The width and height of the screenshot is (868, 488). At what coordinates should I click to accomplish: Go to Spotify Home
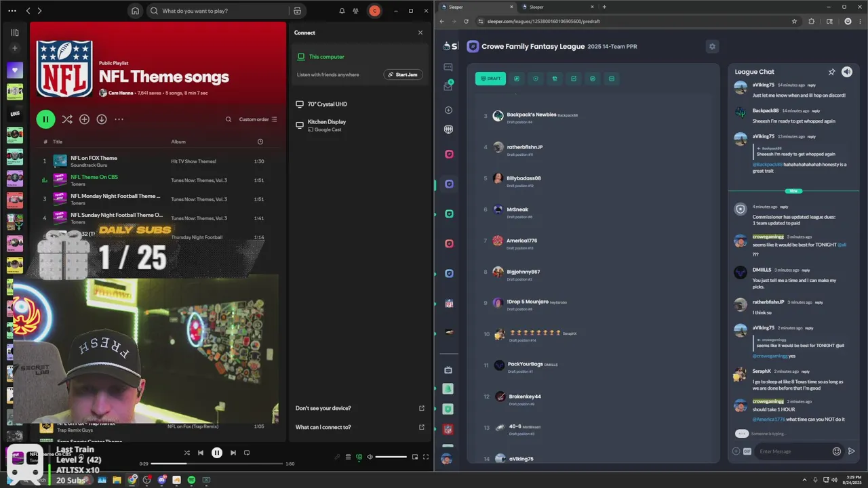point(135,11)
